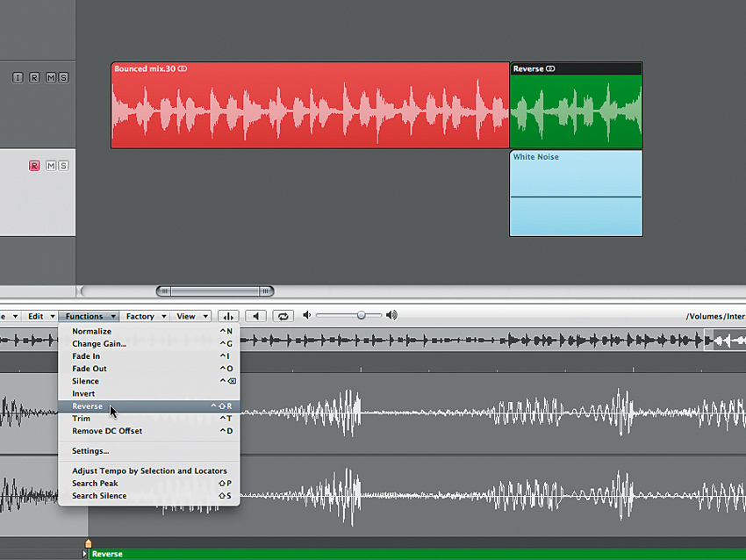
Task: Click the loop icon on Reverse region title
Action: [x=550, y=69]
